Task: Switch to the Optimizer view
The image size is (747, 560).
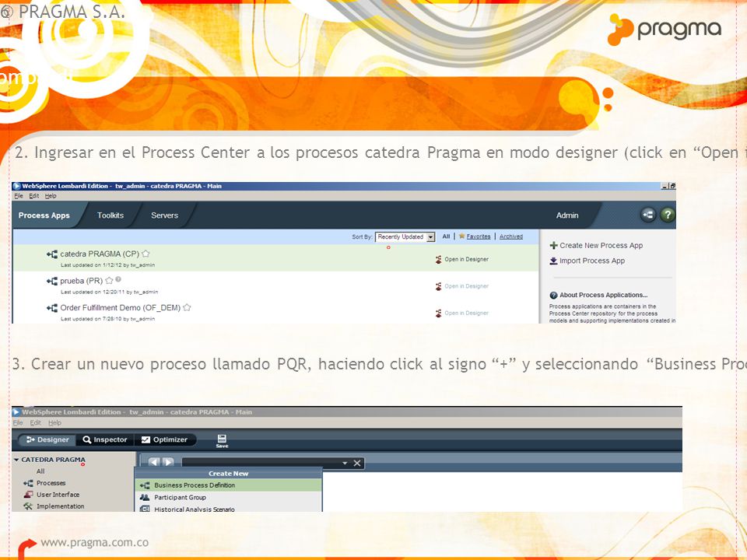Action: click(x=165, y=439)
